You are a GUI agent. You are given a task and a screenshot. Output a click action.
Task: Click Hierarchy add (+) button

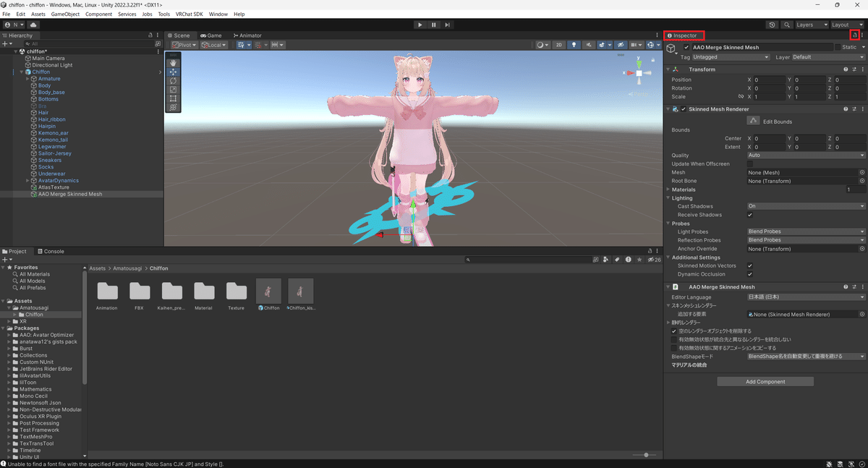tap(6, 44)
